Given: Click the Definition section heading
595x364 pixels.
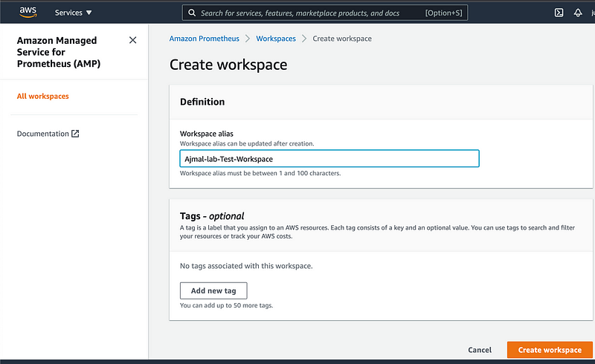Looking at the screenshot, I should pos(202,102).
